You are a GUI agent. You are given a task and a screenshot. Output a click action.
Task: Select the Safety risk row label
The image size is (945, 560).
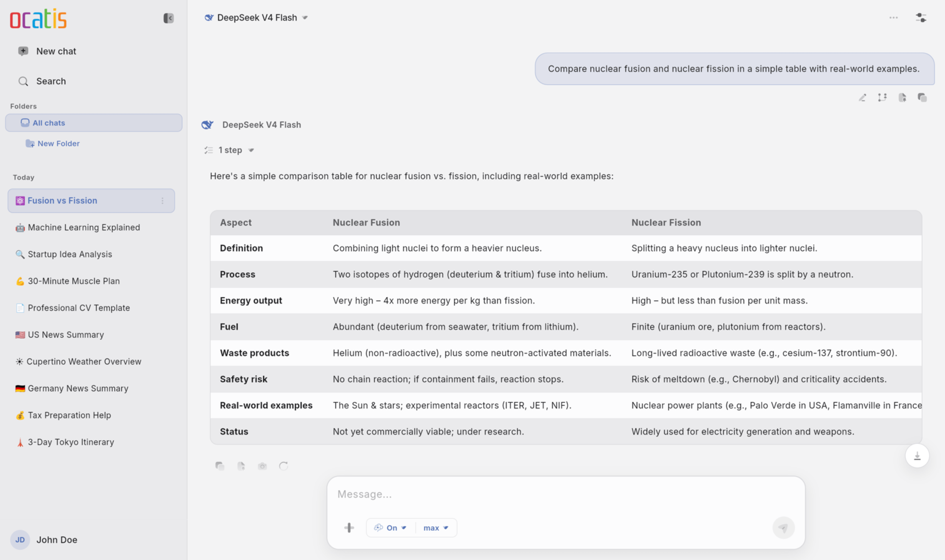tap(244, 379)
